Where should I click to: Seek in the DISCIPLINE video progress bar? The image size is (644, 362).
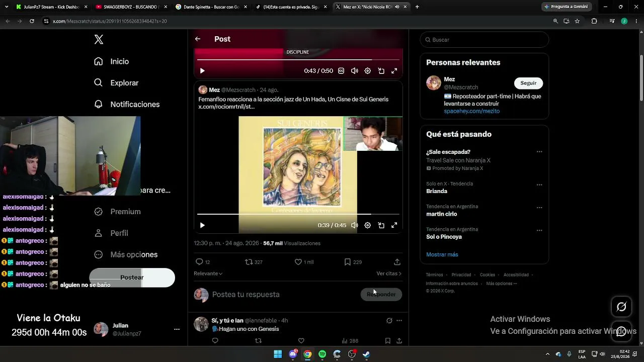(298, 60)
